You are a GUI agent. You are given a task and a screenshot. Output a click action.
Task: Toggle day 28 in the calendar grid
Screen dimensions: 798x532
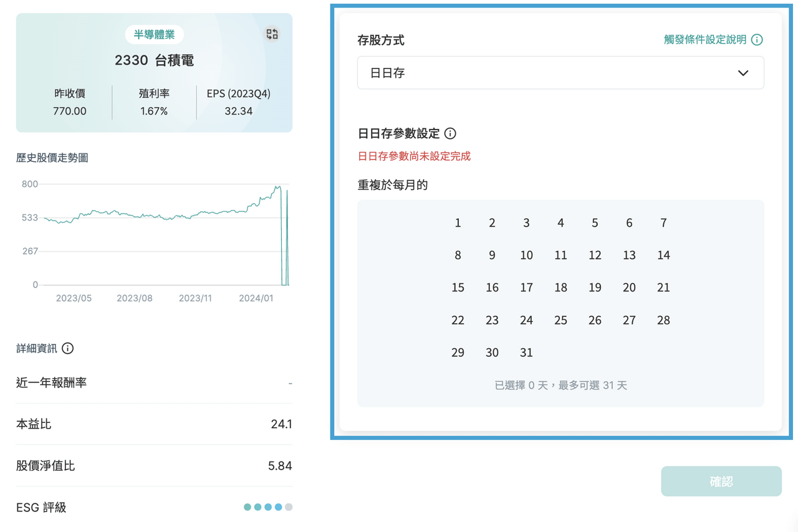click(664, 320)
